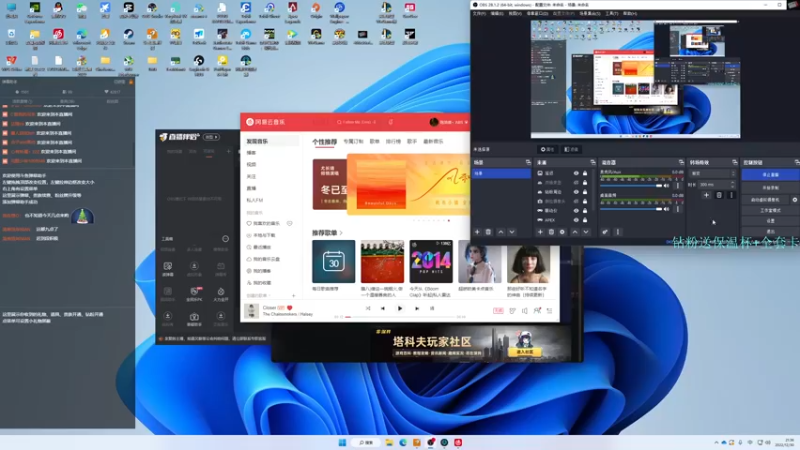Add a new source in OBS Sources panel
Viewport: 800px width, 450px height.
click(x=540, y=232)
